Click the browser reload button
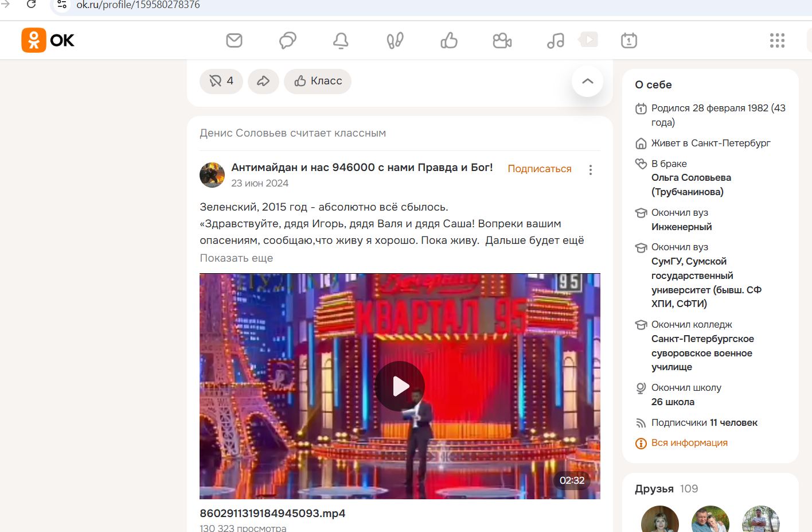This screenshot has width=812, height=532. click(31, 5)
